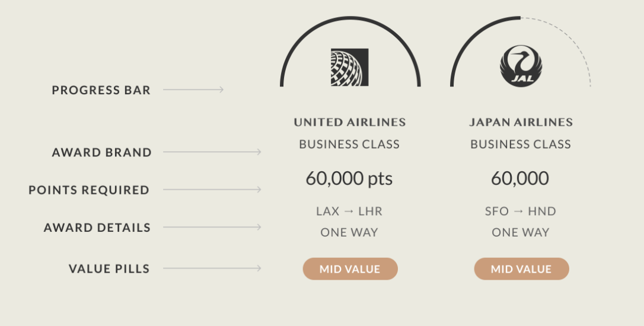644x326 pixels.
Task: Click the arrow next to Award Brand label
Action: (x=212, y=152)
